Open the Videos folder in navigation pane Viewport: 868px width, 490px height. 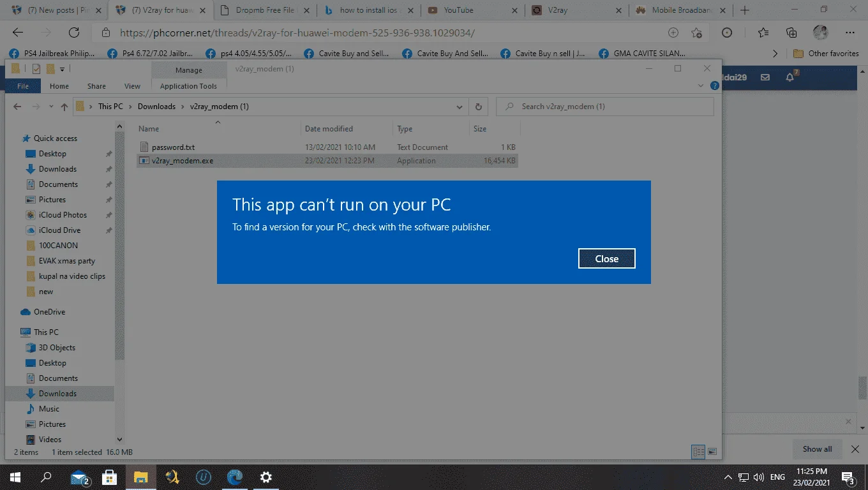50,440
